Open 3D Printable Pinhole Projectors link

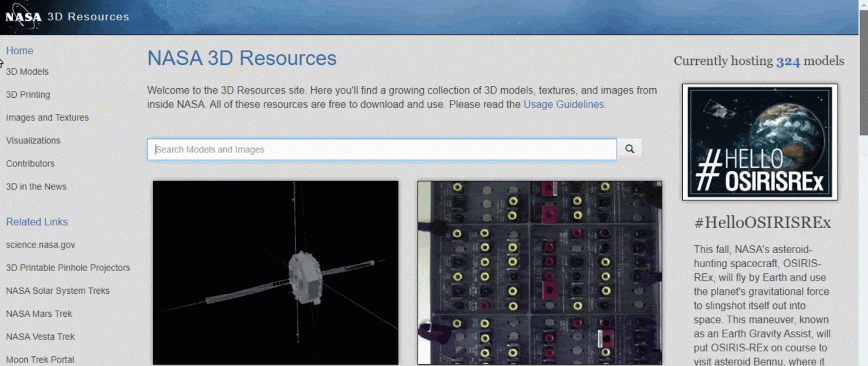pos(68,268)
